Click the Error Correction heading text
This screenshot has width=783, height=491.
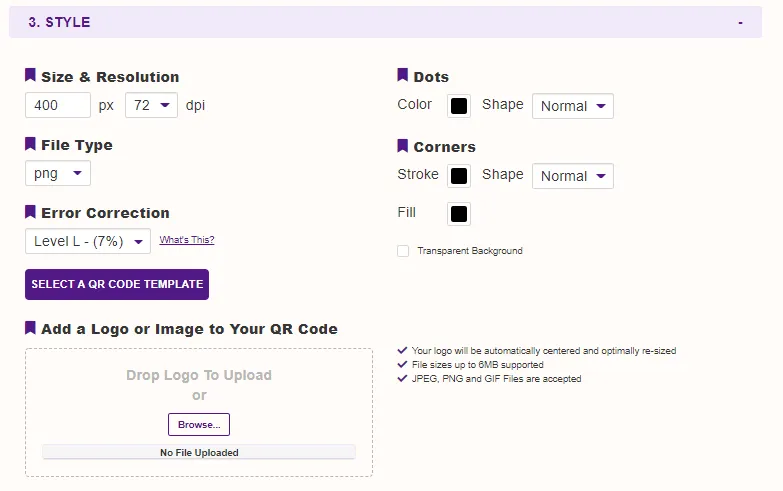[105, 213]
